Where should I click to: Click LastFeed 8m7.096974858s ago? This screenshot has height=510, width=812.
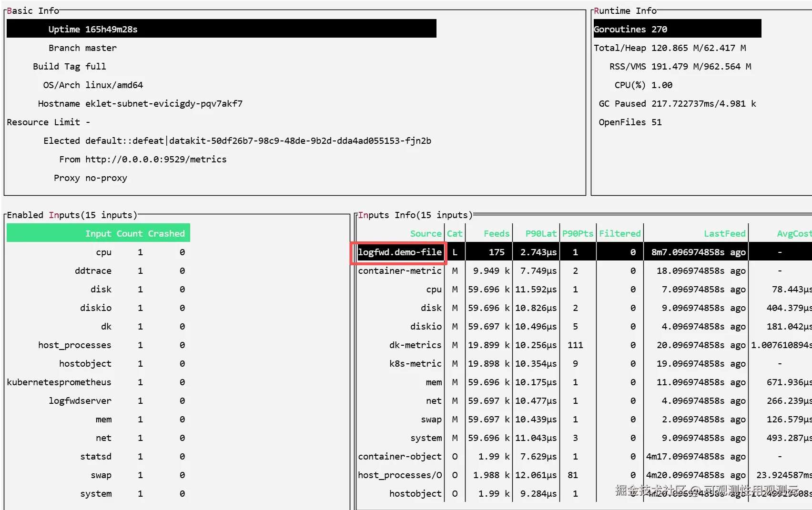699,252
